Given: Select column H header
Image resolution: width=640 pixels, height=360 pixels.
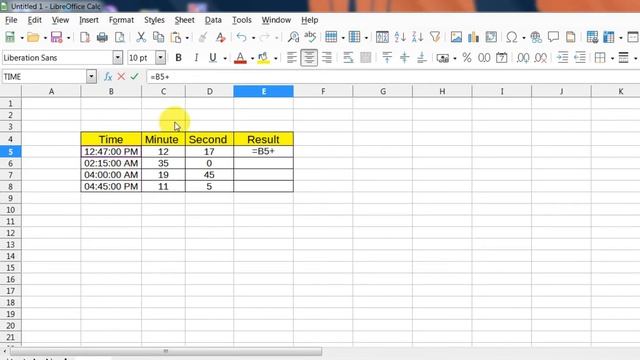Looking at the screenshot, I should coord(442,91).
